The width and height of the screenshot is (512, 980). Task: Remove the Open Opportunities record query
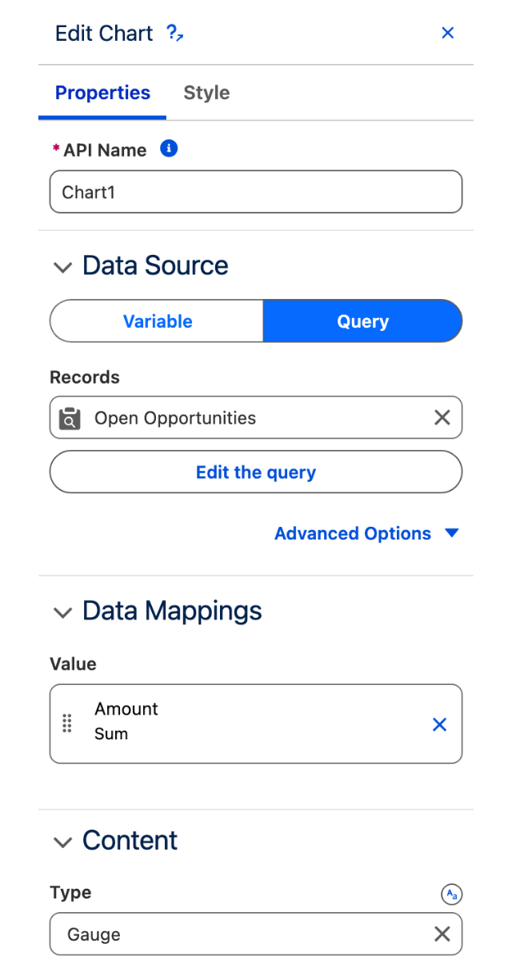click(x=442, y=417)
